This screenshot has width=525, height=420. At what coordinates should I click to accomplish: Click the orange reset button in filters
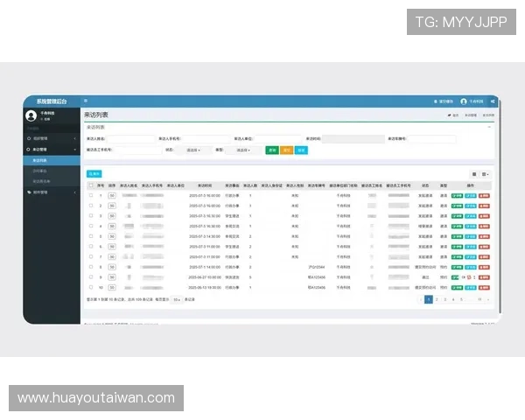click(286, 150)
